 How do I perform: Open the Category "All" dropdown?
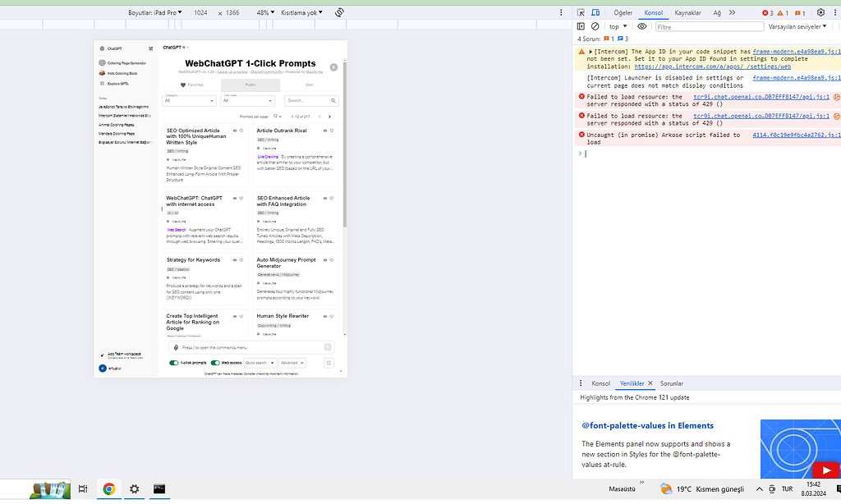pos(189,101)
